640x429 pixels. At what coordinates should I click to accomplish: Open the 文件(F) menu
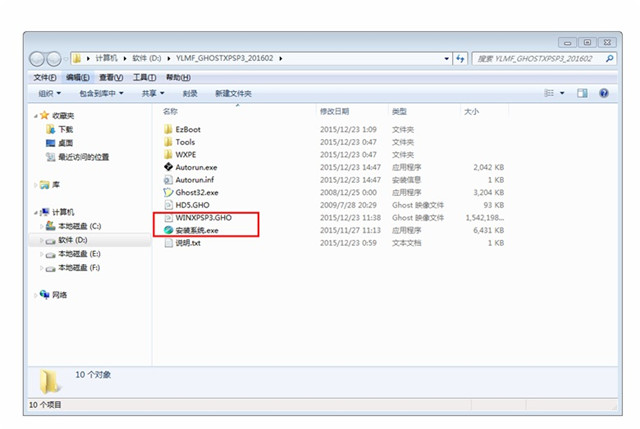[45, 77]
